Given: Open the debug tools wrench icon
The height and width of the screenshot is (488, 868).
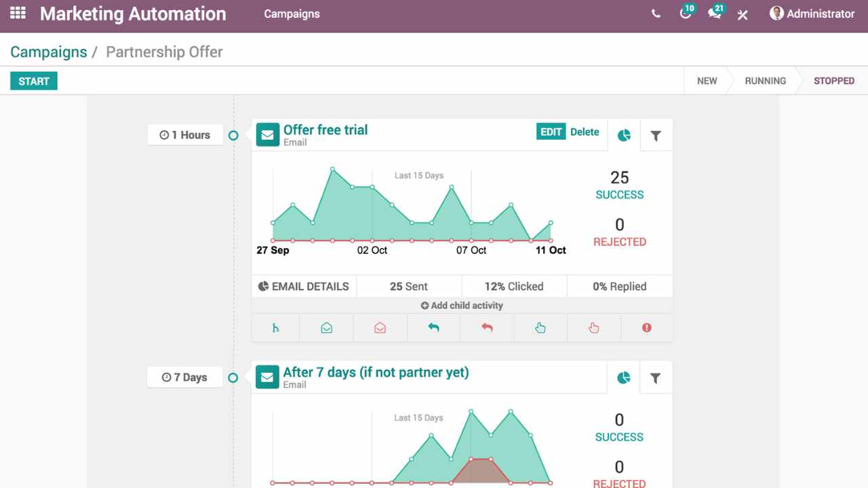Looking at the screenshot, I should (x=743, y=14).
